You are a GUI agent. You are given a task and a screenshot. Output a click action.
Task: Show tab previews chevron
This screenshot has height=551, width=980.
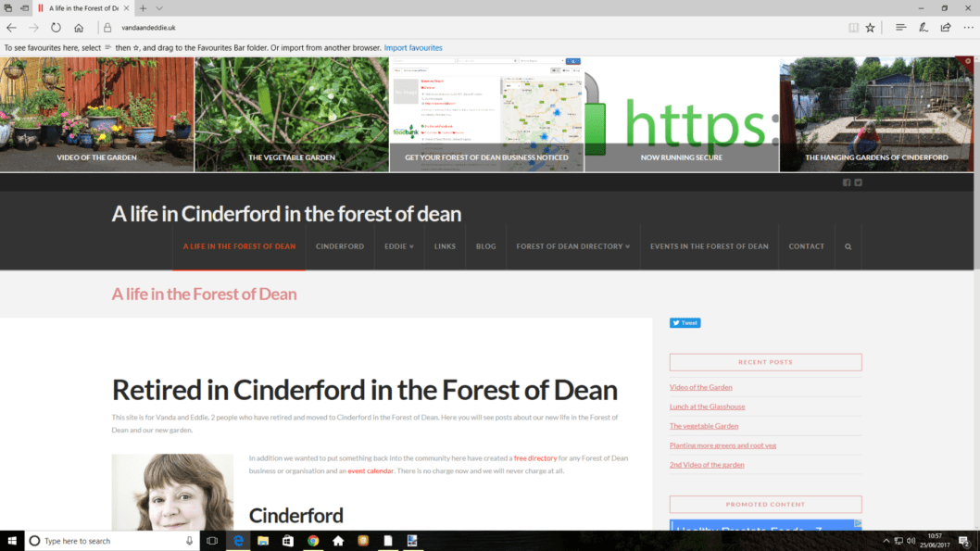[x=159, y=8]
